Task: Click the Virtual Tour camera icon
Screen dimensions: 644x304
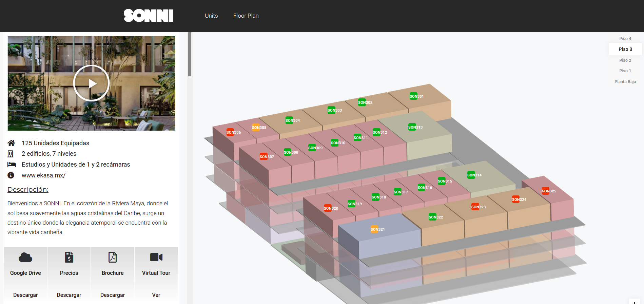Action: tap(156, 258)
